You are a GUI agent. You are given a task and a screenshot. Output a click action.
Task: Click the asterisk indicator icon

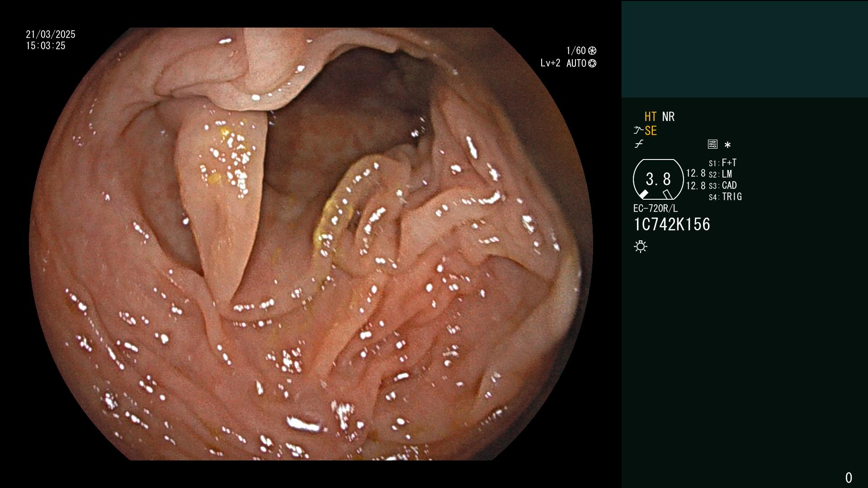coord(727,145)
